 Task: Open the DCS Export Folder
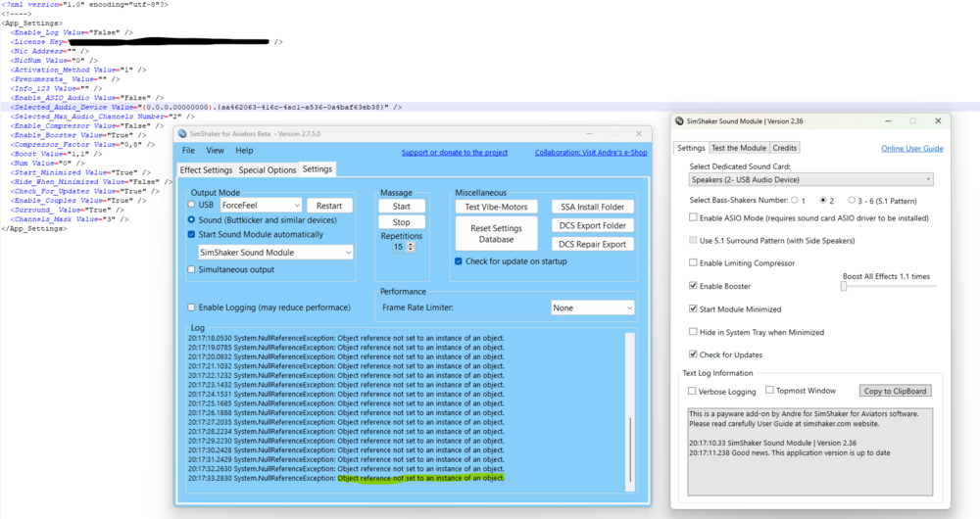point(593,225)
